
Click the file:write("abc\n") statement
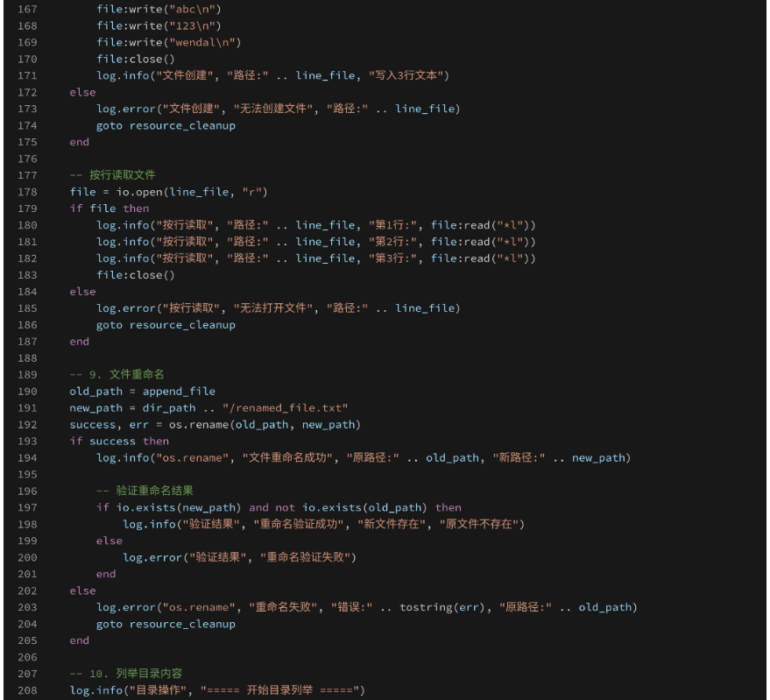click(x=159, y=10)
